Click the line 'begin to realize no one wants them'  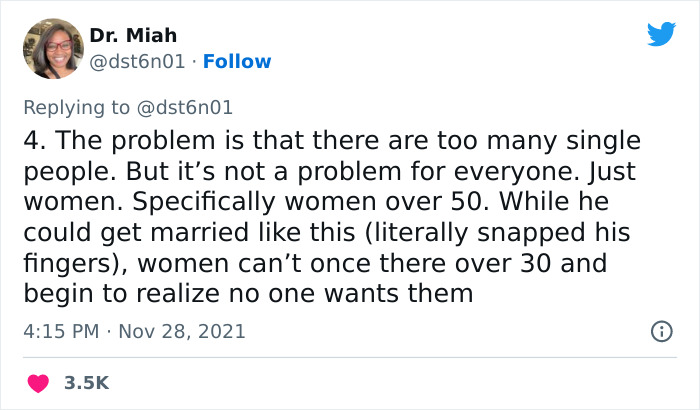(246, 294)
